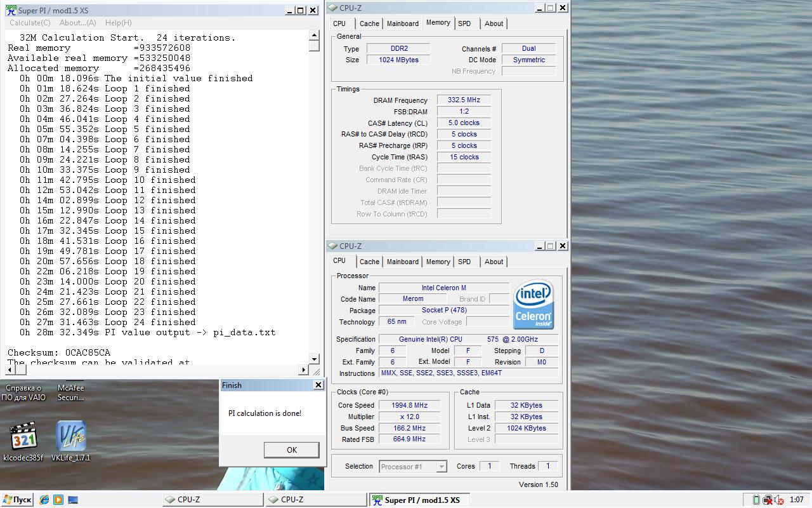Click the right arrow of Super PI's horizontal scrollbar
Screen dimensions: 812x508
click(x=303, y=370)
